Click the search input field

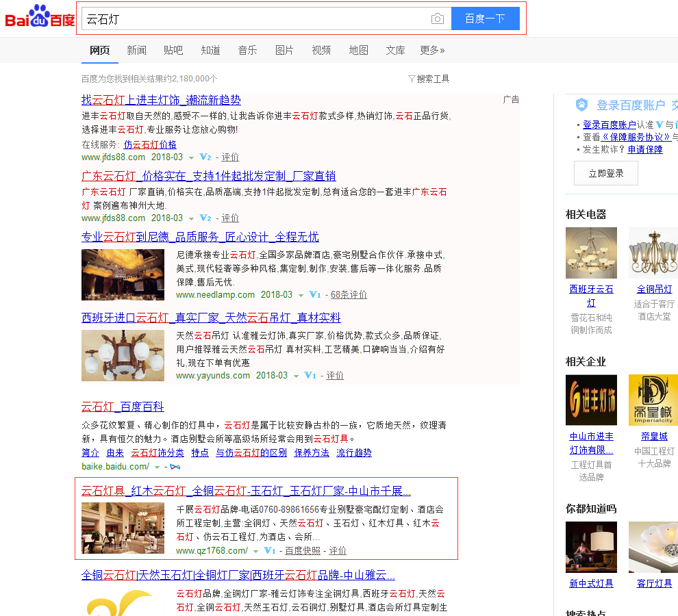253,19
